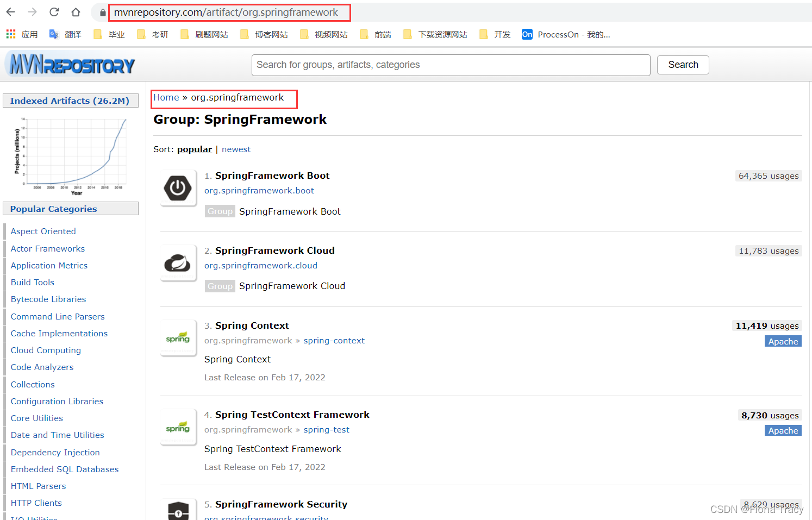The width and height of the screenshot is (812, 520).
Task: Open the Aspect Oriented category
Action: (43, 231)
